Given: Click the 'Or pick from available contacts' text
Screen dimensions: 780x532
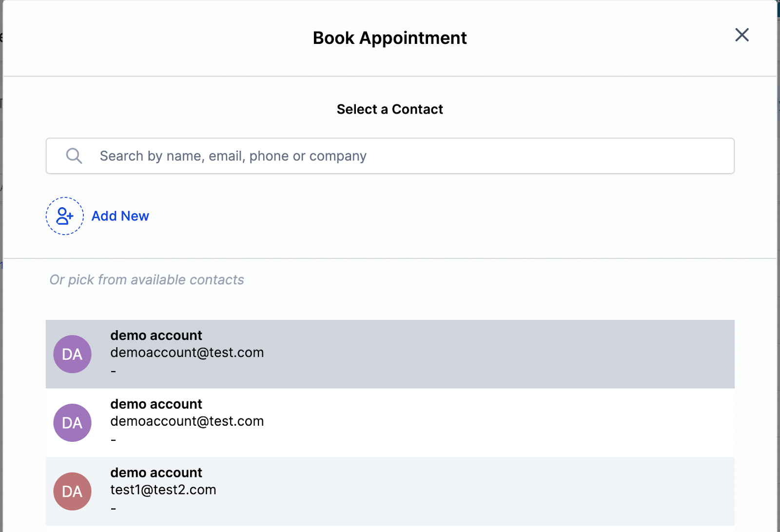Looking at the screenshot, I should pyautogui.click(x=147, y=280).
